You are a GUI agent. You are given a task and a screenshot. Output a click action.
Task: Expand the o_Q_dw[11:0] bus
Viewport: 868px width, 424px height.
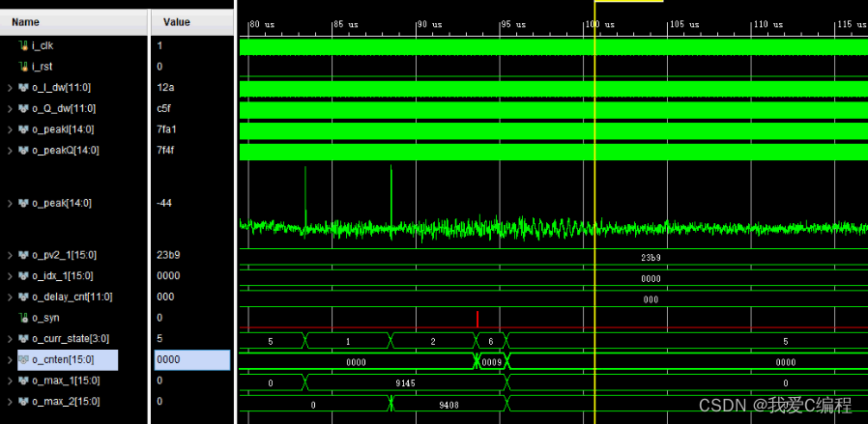coord(10,109)
